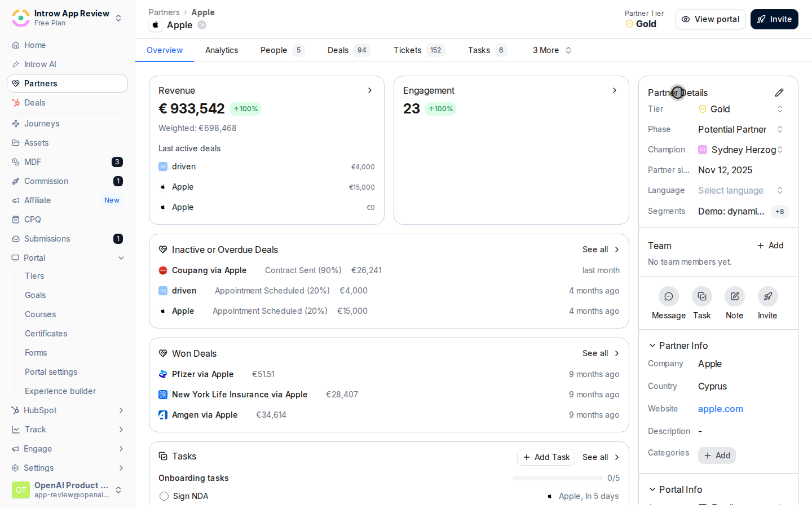The width and height of the screenshot is (812, 508).
Task: Click the rocket Invite icon under Team
Action: (x=767, y=296)
